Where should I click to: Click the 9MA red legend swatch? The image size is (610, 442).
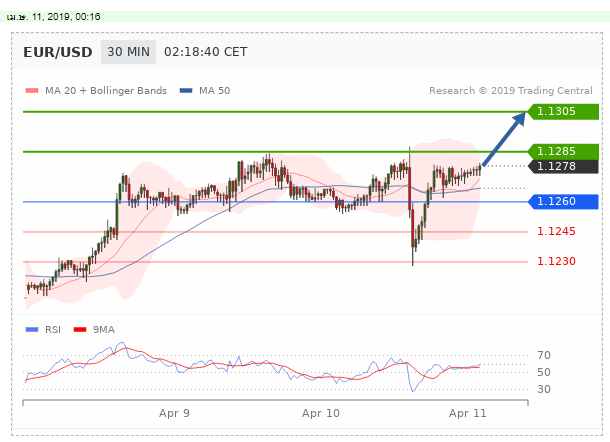80,330
